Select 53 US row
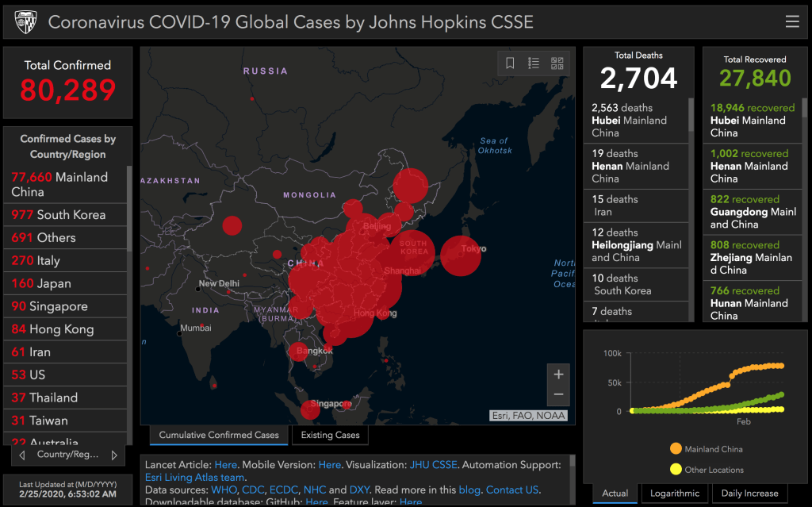The width and height of the screenshot is (812, 507). tap(65, 374)
